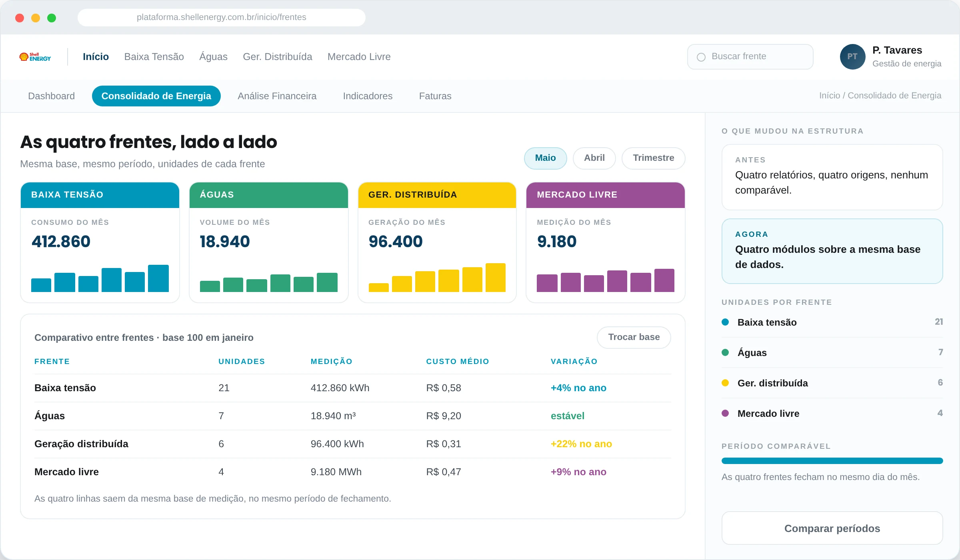Click the browser address bar URL

221,17
